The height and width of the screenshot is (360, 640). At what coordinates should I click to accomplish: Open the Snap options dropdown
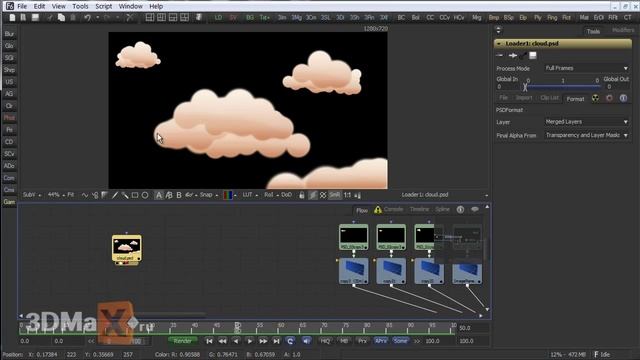pyautogui.click(x=209, y=195)
